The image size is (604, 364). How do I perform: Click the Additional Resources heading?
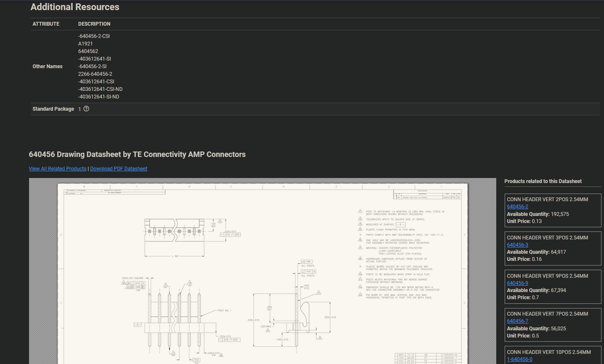tap(75, 7)
